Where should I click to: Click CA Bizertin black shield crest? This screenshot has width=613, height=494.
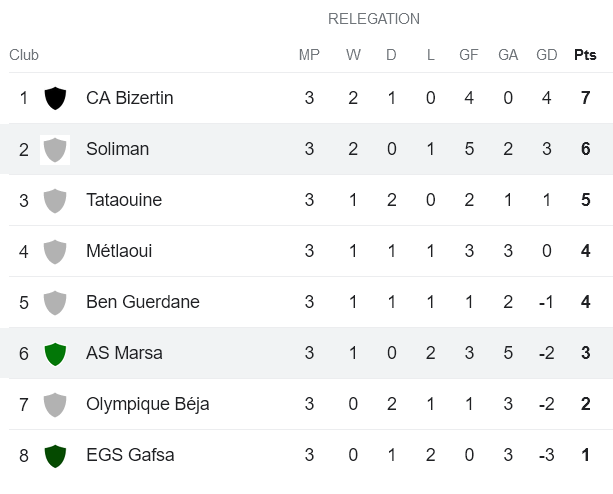tap(55, 98)
